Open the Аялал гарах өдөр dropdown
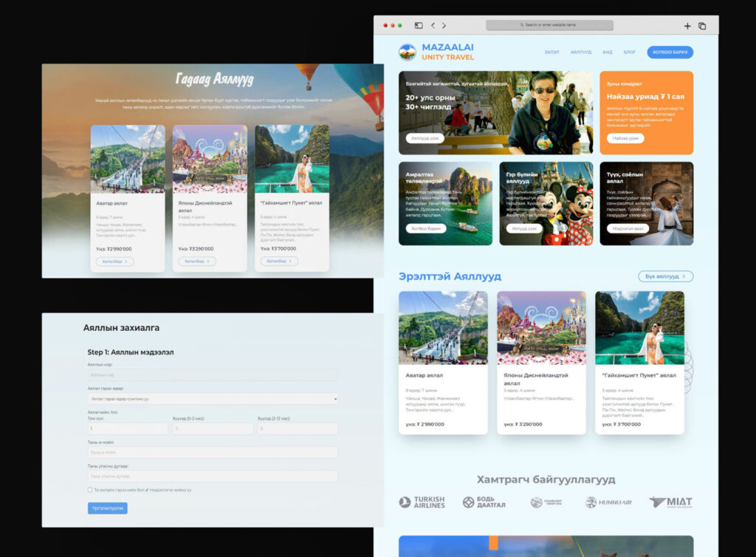The image size is (756, 557). pos(213,399)
